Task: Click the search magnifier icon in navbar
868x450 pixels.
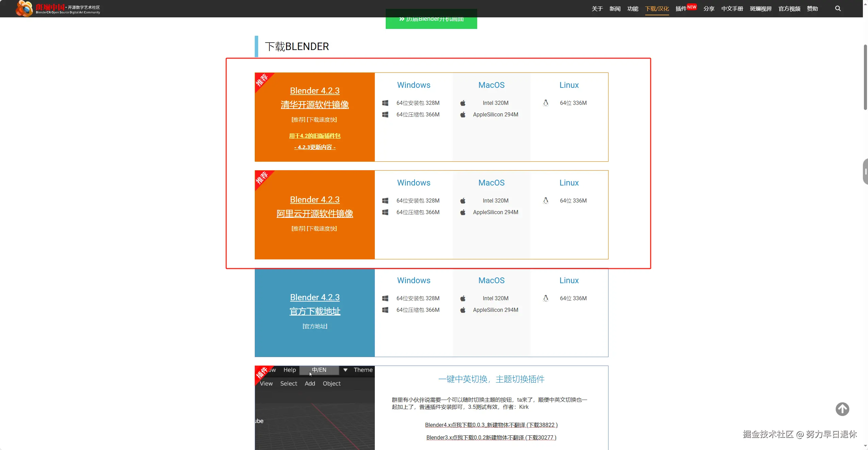Action: (x=838, y=9)
